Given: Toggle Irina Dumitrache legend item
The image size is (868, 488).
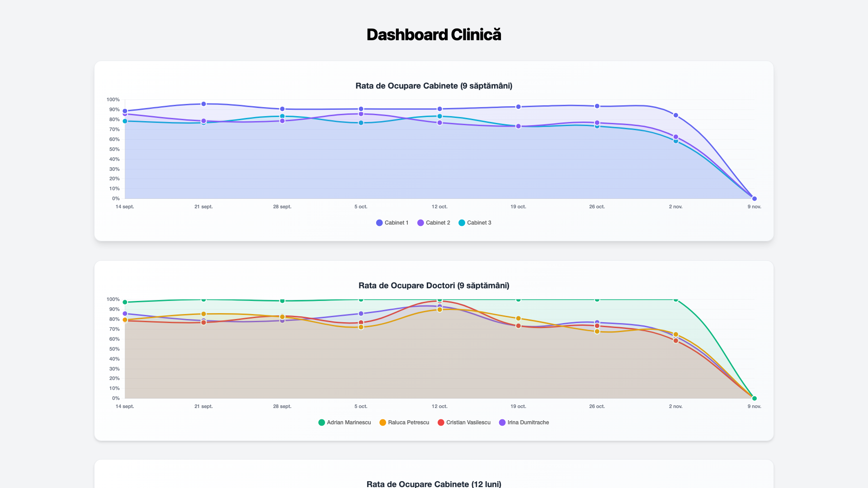Looking at the screenshot, I should click(x=524, y=422).
